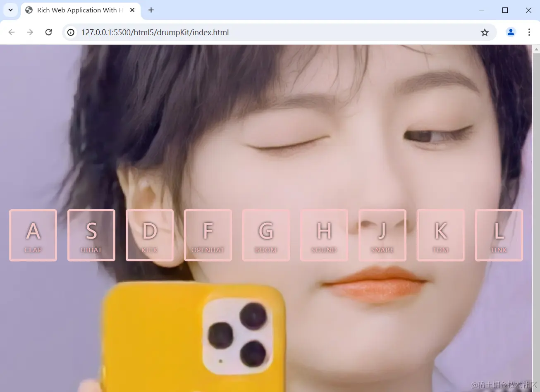Click the H SOUND drum pad
540x392 pixels.
[324, 235]
